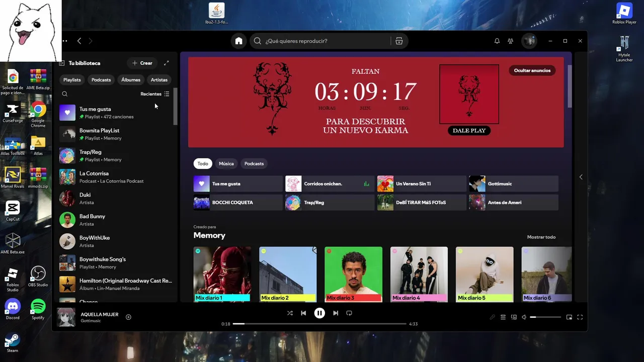Open Corridos onichan. shortcut tile
The image size is (644, 362).
tap(330, 184)
